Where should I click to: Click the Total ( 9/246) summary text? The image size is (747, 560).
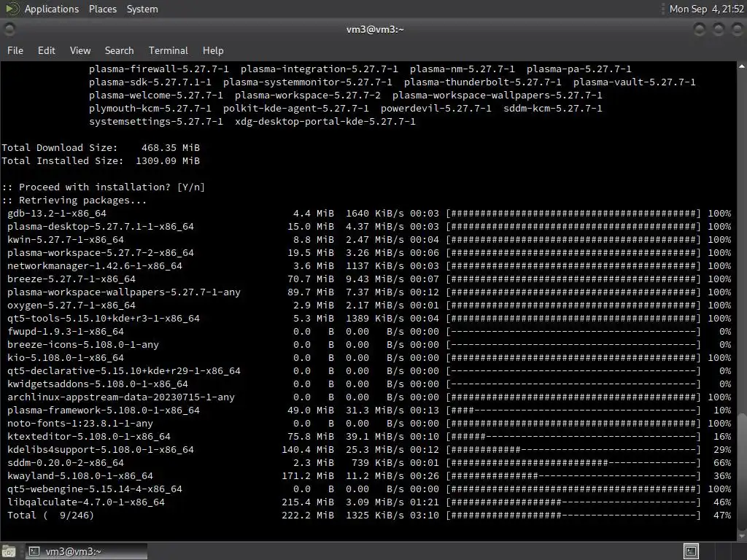pyautogui.click(x=50, y=516)
